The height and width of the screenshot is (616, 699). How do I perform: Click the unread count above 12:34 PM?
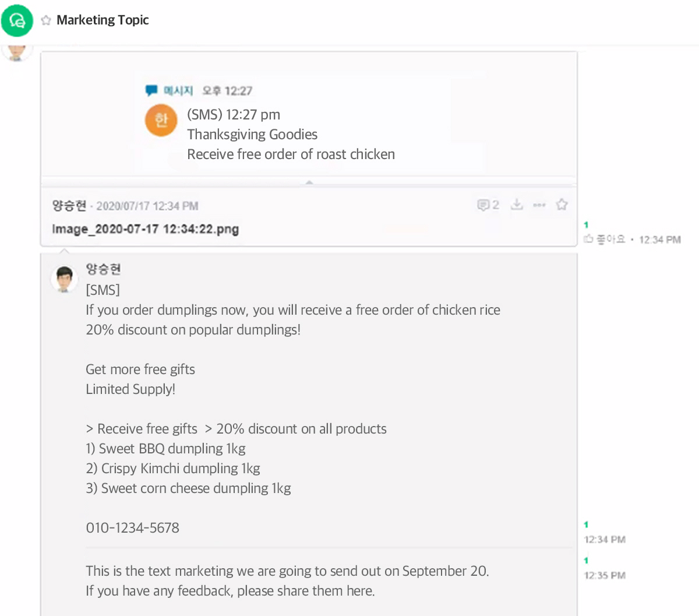586,525
